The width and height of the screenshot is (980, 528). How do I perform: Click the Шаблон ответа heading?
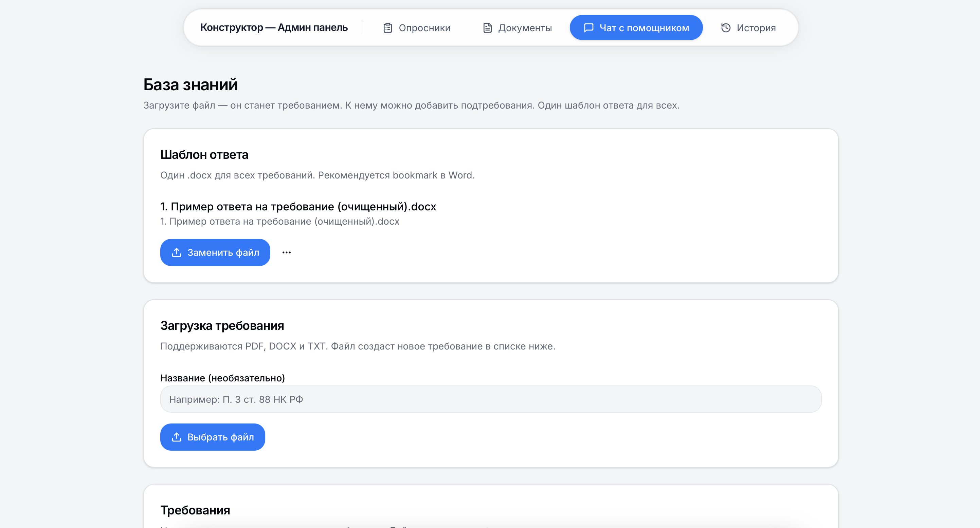(204, 155)
